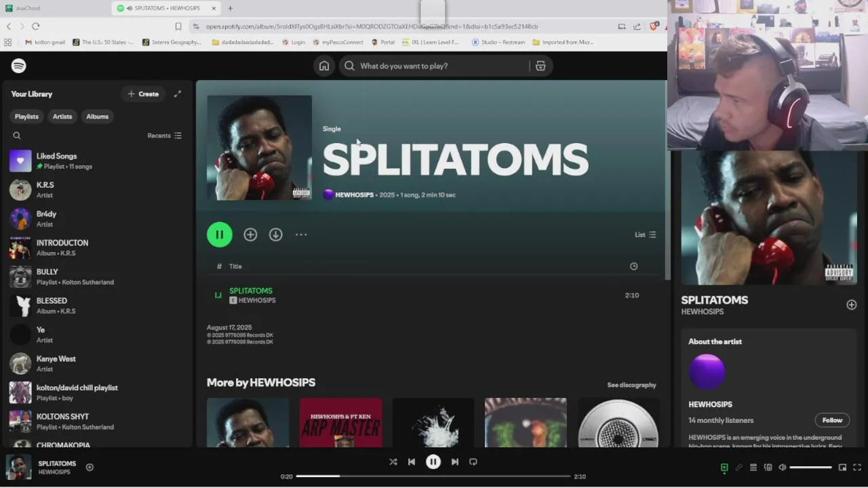Seek on the song progress bar
The height and width of the screenshot is (488, 868).
tap(433, 476)
